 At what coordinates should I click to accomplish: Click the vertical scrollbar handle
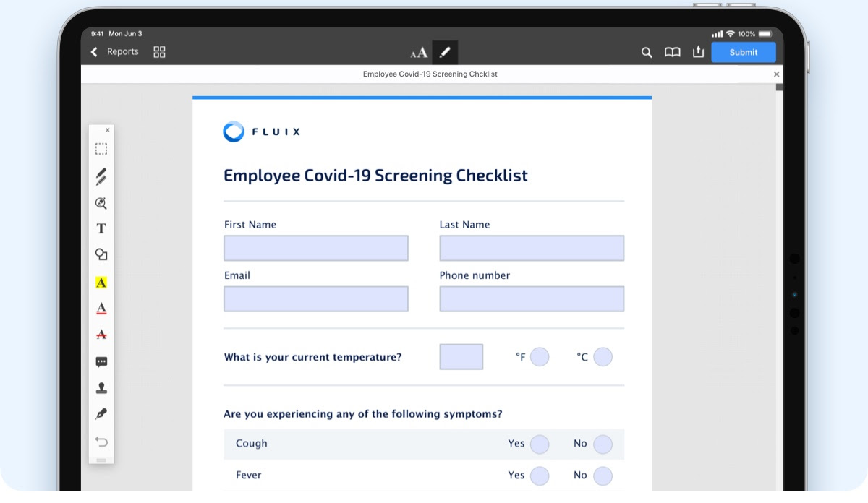780,87
